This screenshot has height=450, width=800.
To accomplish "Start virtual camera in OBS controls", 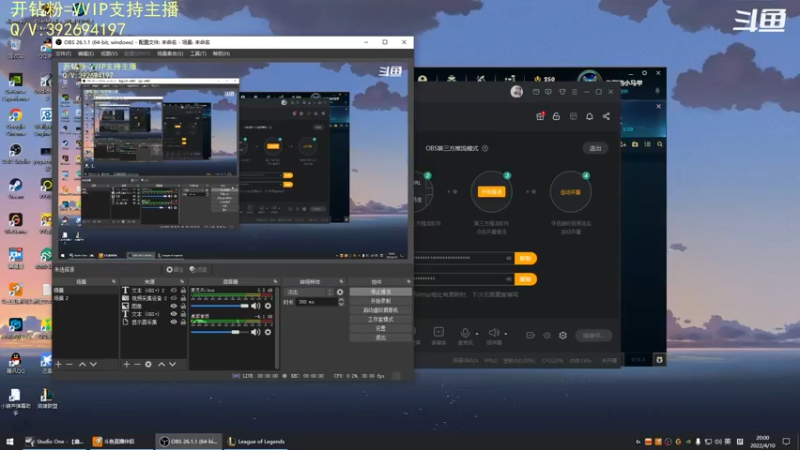I will 381,310.
